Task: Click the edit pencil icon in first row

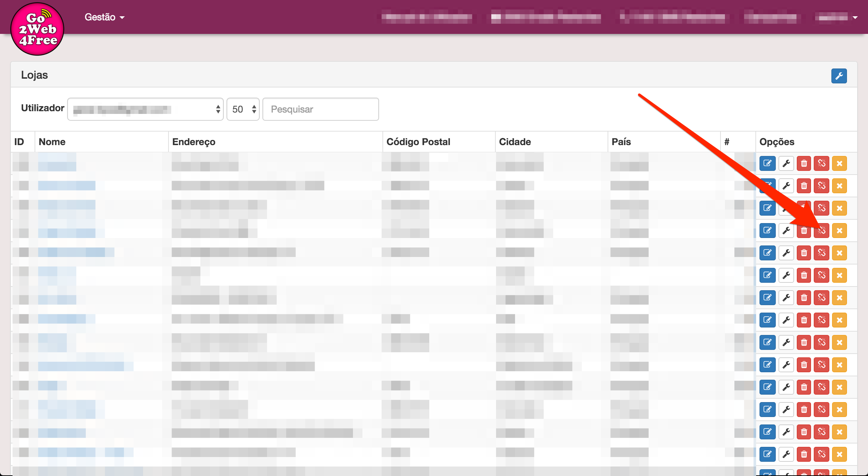Action: click(767, 163)
